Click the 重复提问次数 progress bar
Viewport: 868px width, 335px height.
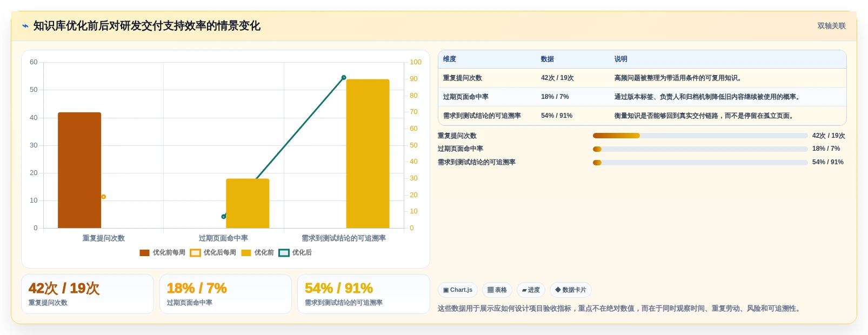tap(700, 136)
